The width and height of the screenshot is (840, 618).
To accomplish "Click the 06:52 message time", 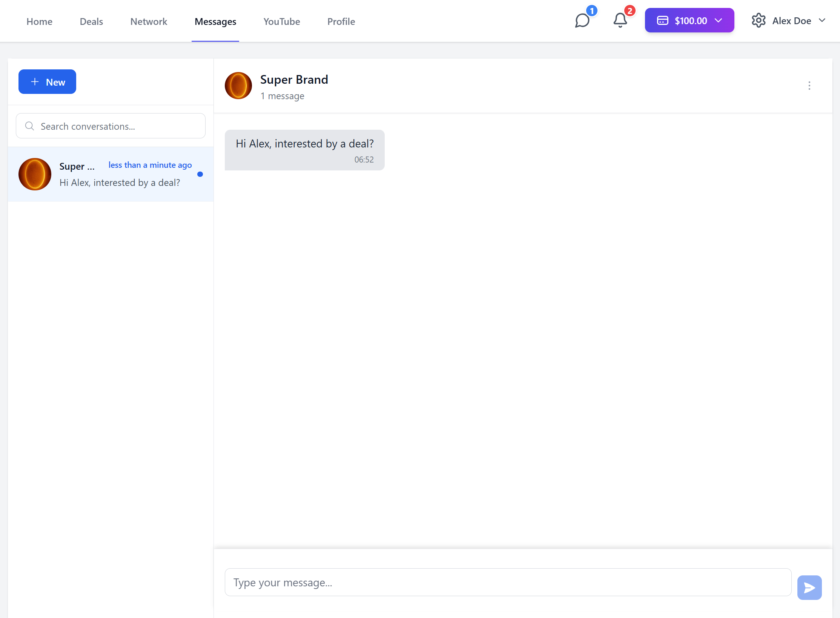I will [364, 159].
